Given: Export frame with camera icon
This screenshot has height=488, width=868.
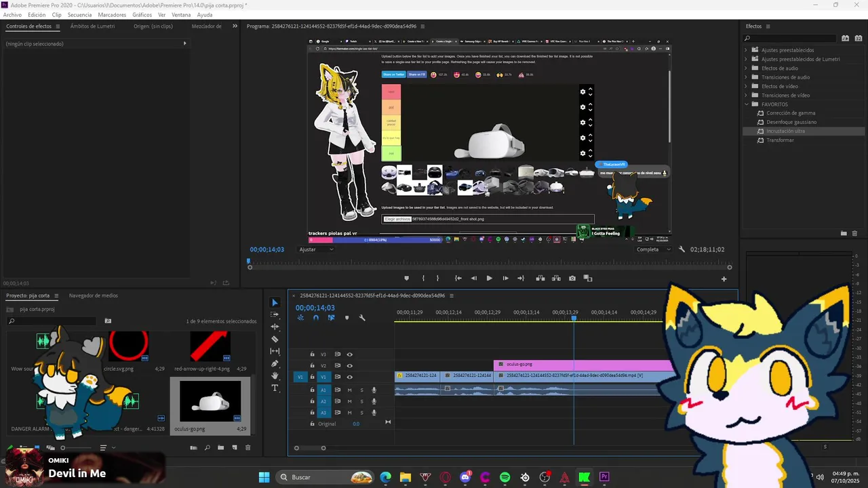Looking at the screenshot, I should point(572,278).
